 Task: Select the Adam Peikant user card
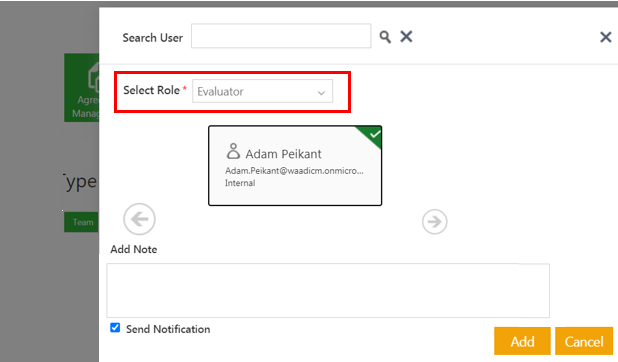point(295,166)
